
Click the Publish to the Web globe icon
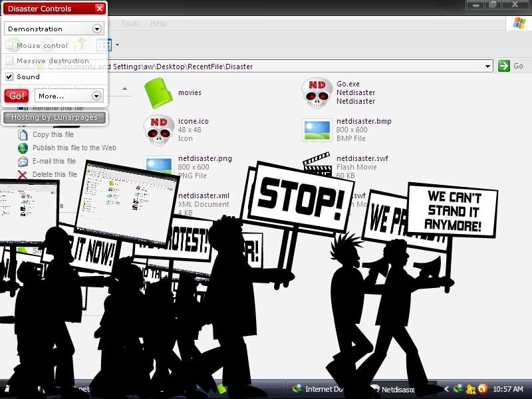[x=23, y=148]
